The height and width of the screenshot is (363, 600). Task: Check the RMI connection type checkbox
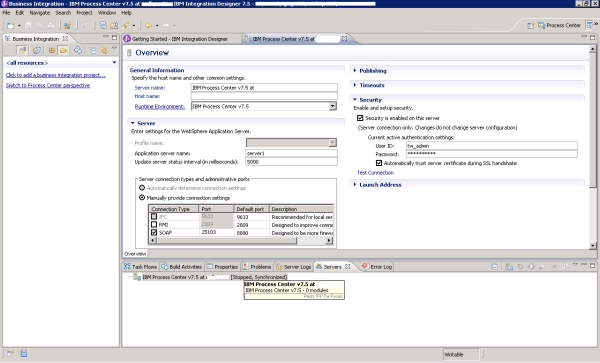click(x=154, y=225)
